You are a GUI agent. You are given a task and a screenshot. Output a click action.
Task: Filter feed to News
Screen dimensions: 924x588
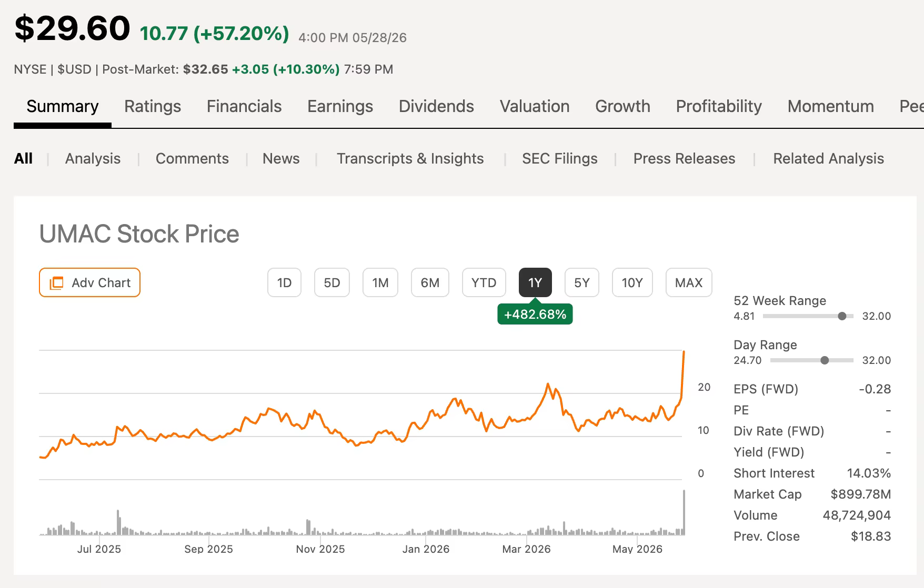pos(281,158)
